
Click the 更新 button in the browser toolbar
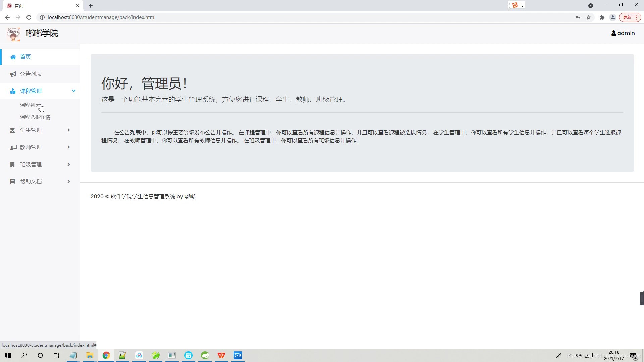tap(628, 17)
